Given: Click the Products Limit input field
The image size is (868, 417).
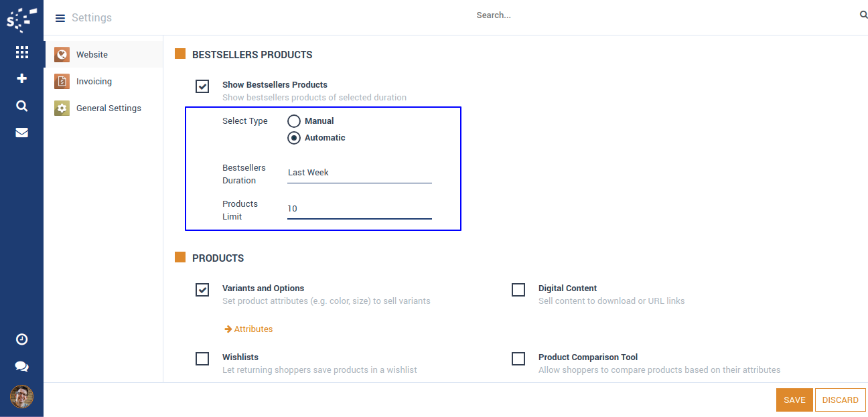Looking at the screenshot, I should tap(359, 209).
